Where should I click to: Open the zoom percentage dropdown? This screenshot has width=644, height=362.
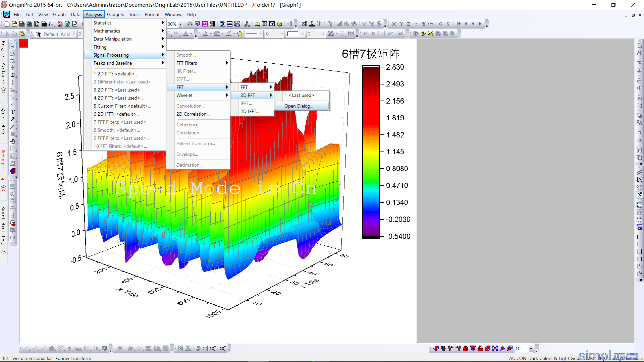point(180,24)
